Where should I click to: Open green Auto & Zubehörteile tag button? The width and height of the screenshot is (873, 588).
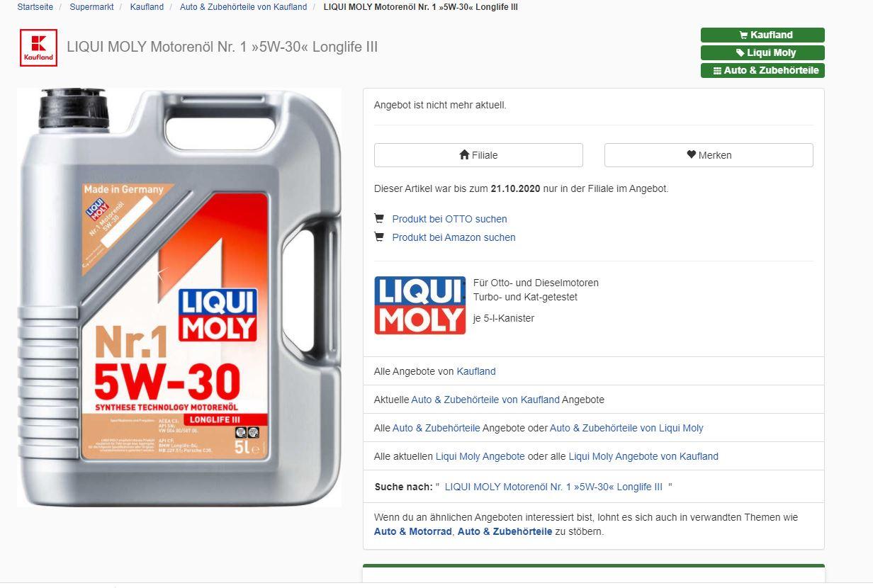point(762,70)
